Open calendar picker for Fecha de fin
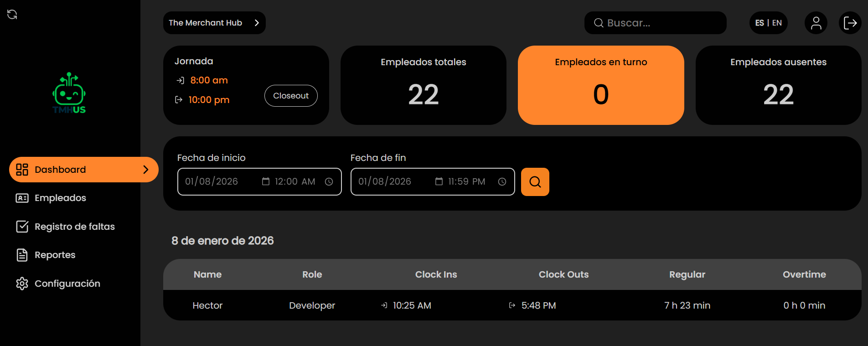Screen dimensions: 868x346 point(439,182)
